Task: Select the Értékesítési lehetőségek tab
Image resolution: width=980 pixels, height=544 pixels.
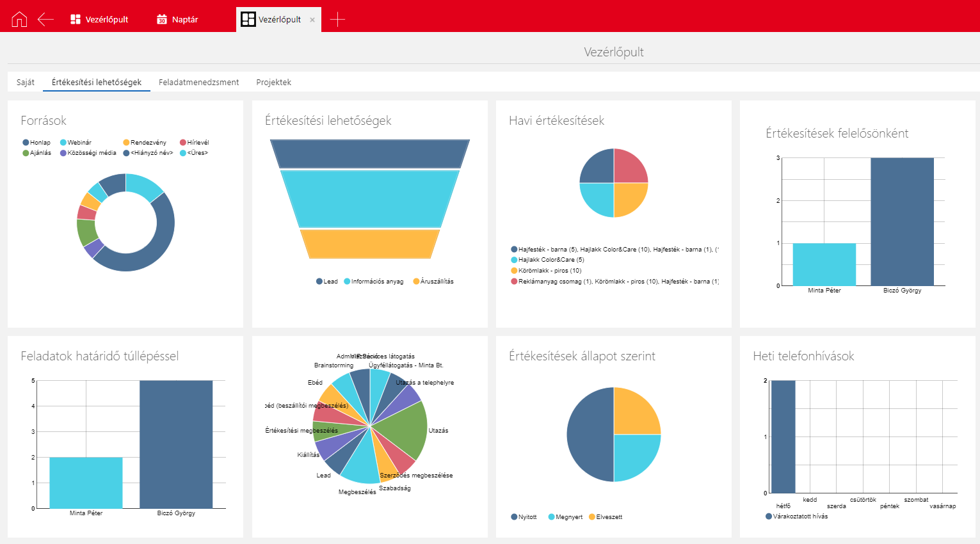Action: click(x=97, y=82)
